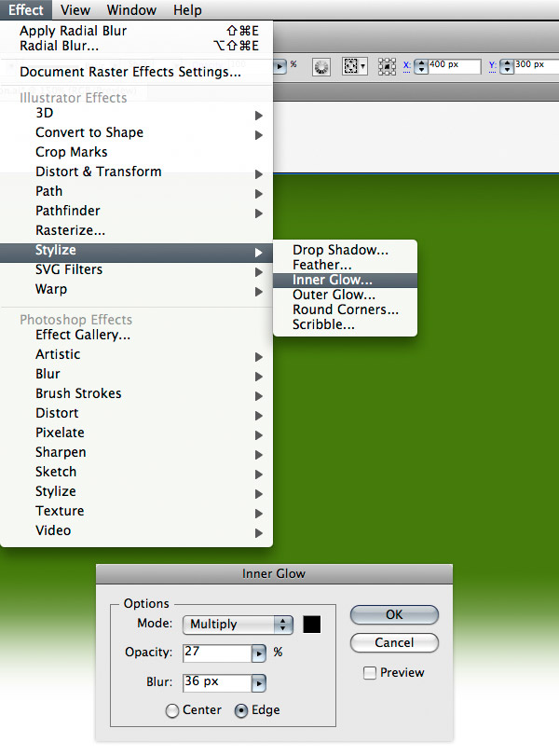Viewport: 559px width, 756px height.
Task: Expand Distort & Transform submenu
Action: pyautogui.click(x=136, y=172)
